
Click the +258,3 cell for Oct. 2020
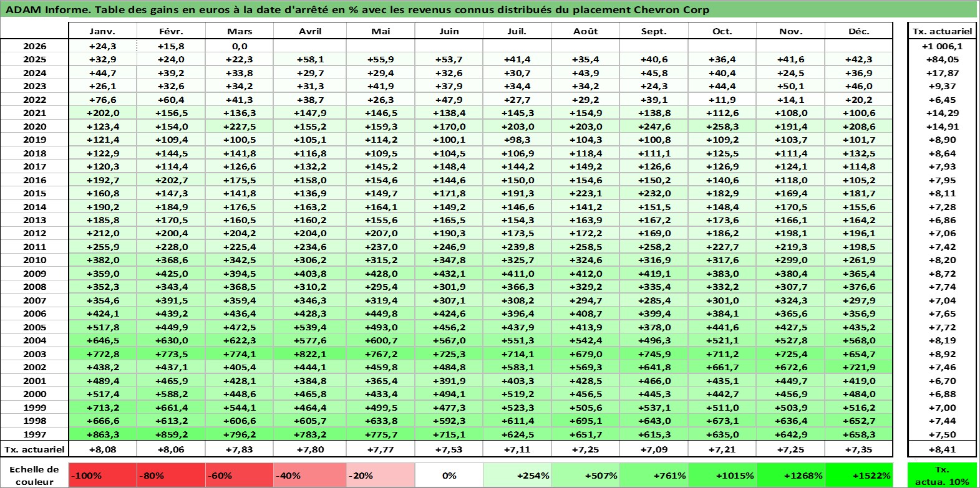tap(722, 127)
